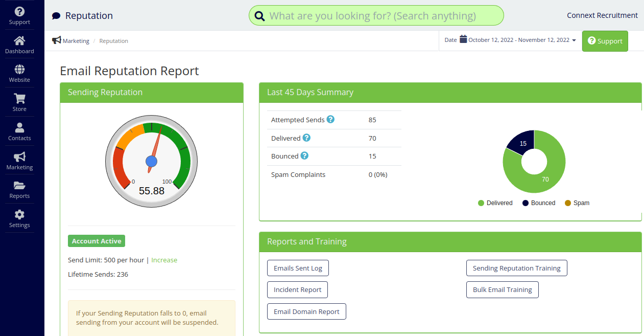Click the Increase send limit link
The width and height of the screenshot is (644, 336).
tap(164, 260)
